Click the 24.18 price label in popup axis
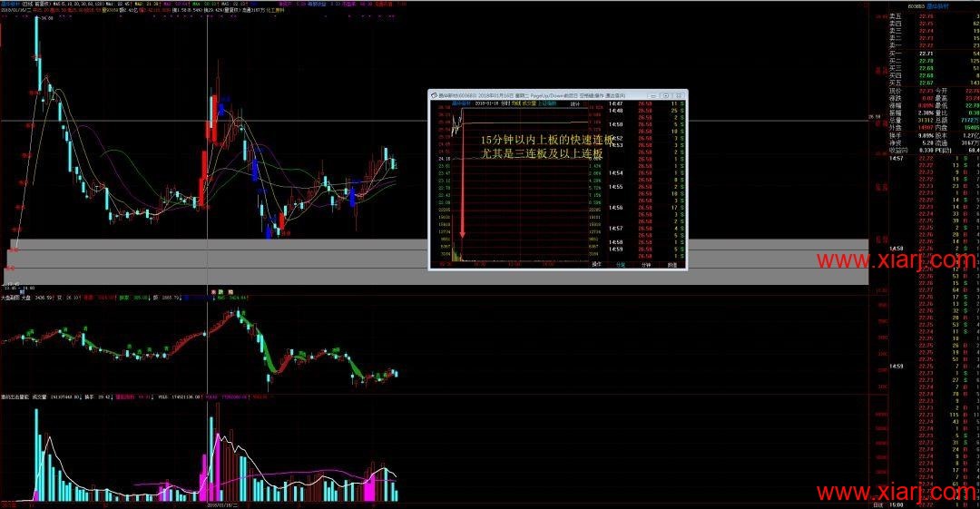Screen dimensions: 980x509 click(x=444, y=159)
